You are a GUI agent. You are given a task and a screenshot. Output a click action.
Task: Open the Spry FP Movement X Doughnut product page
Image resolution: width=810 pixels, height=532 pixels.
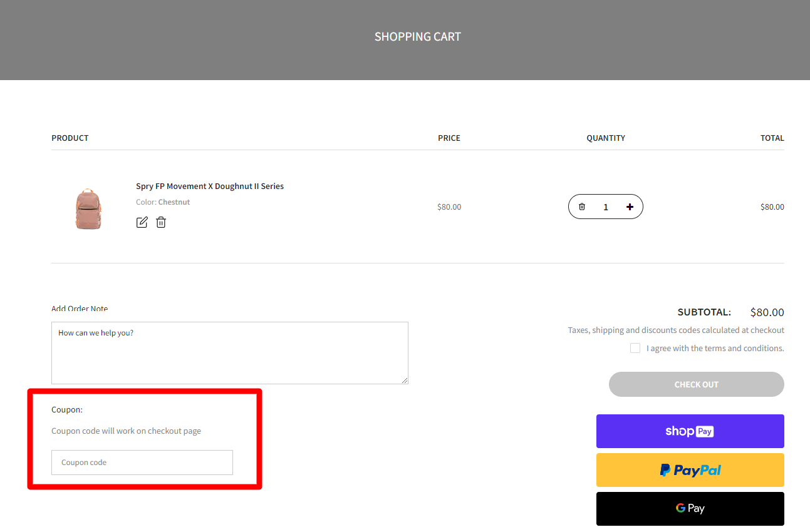tap(210, 186)
